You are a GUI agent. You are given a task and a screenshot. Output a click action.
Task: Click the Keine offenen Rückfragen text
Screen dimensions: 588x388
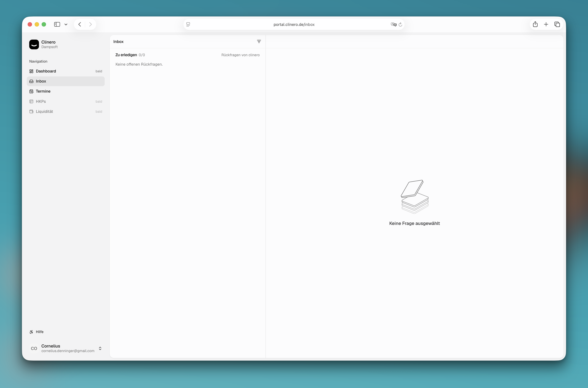point(139,64)
